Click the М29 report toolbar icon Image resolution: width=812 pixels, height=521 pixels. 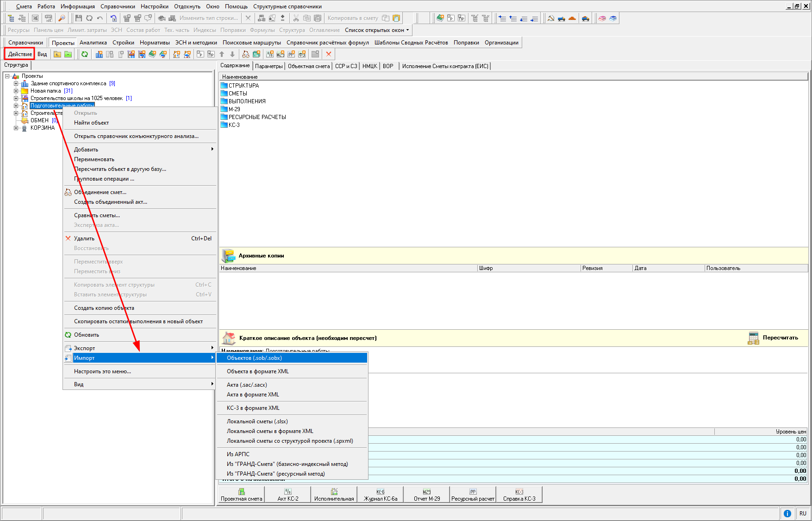(x=281, y=54)
